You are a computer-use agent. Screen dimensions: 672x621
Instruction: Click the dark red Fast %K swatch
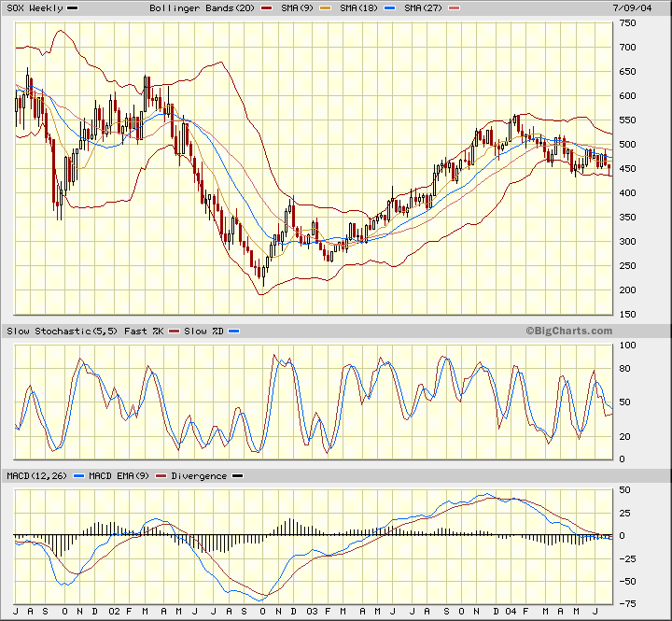174,332
